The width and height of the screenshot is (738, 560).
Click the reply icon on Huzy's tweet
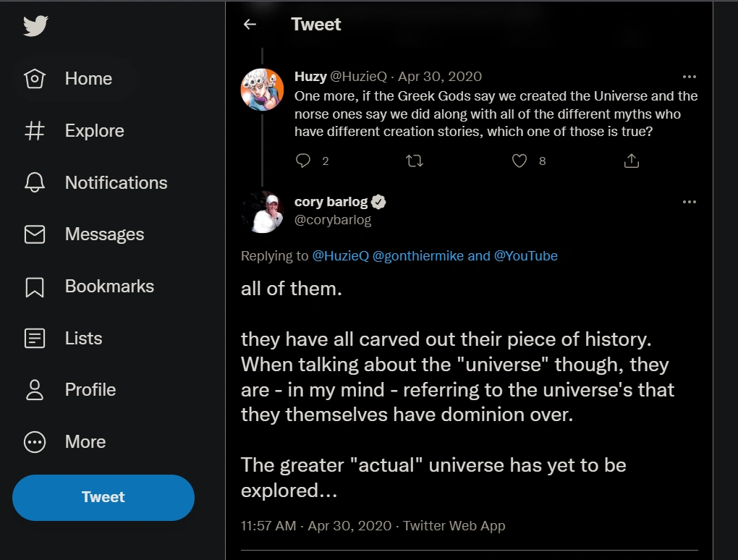(304, 161)
